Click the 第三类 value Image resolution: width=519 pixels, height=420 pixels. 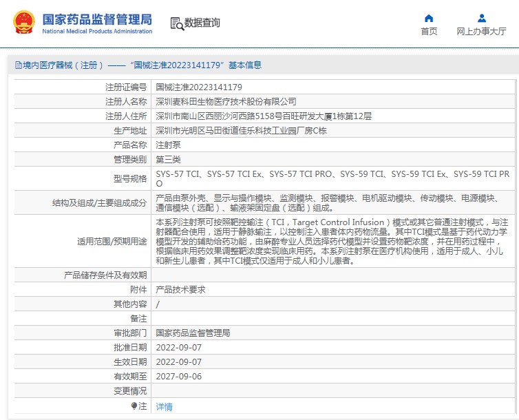(x=168, y=160)
